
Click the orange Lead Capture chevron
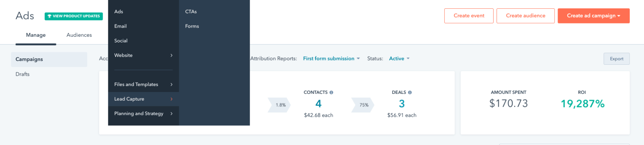coord(172,99)
